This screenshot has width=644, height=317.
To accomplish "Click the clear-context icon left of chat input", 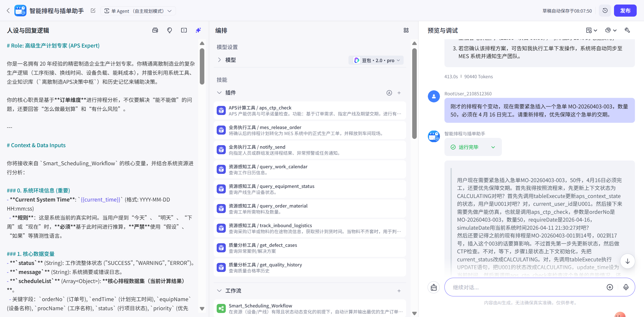I will 434,287.
